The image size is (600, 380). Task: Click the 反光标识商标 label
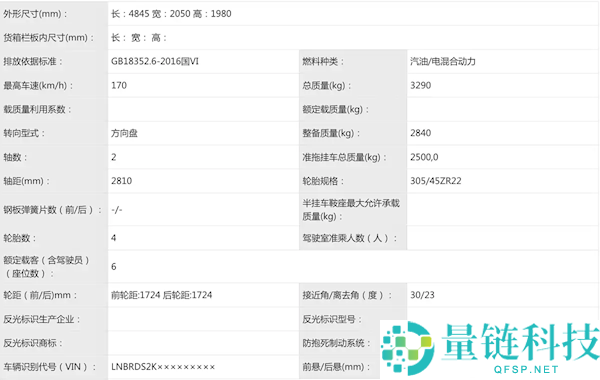[x=33, y=343]
